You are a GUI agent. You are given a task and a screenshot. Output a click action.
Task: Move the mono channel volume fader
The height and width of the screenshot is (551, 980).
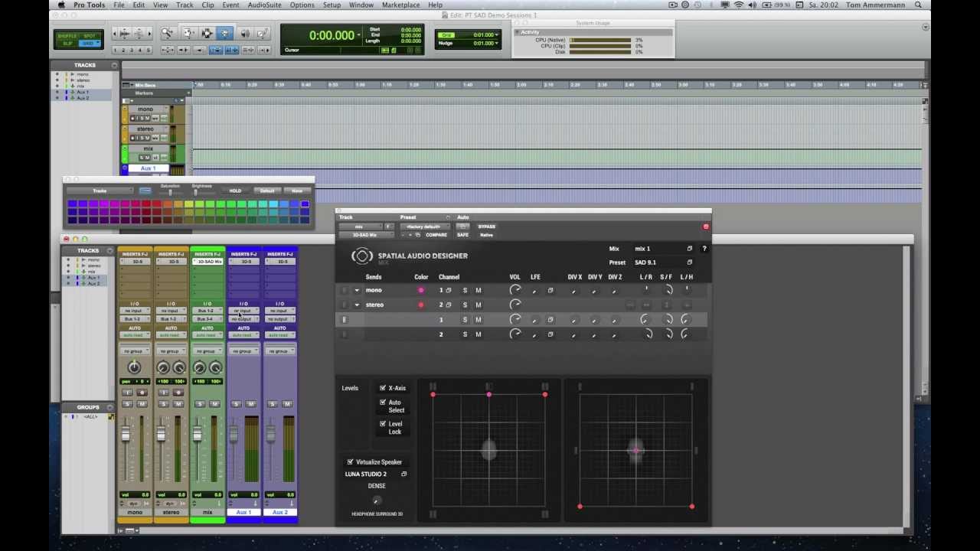[x=125, y=435]
